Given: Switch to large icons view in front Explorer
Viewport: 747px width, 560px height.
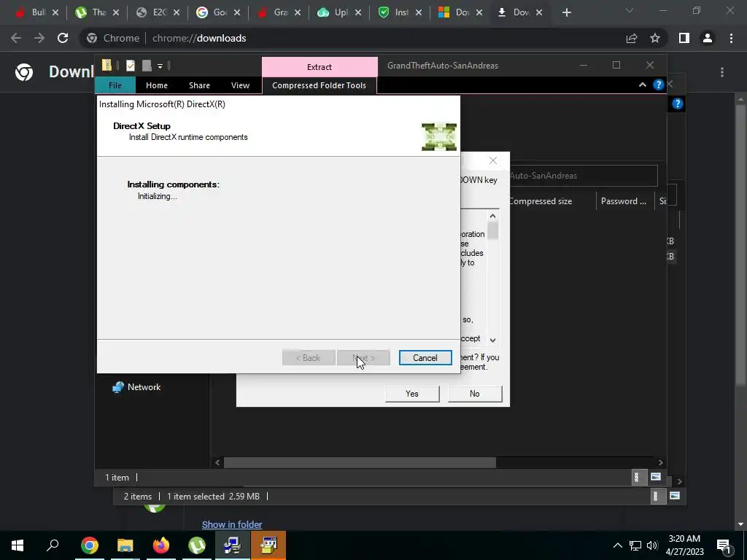Looking at the screenshot, I should tap(656, 477).
